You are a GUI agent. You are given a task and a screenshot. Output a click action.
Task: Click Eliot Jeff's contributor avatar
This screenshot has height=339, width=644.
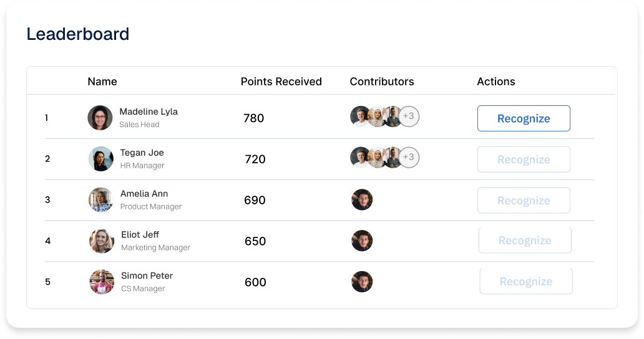(x=362, y=241)
